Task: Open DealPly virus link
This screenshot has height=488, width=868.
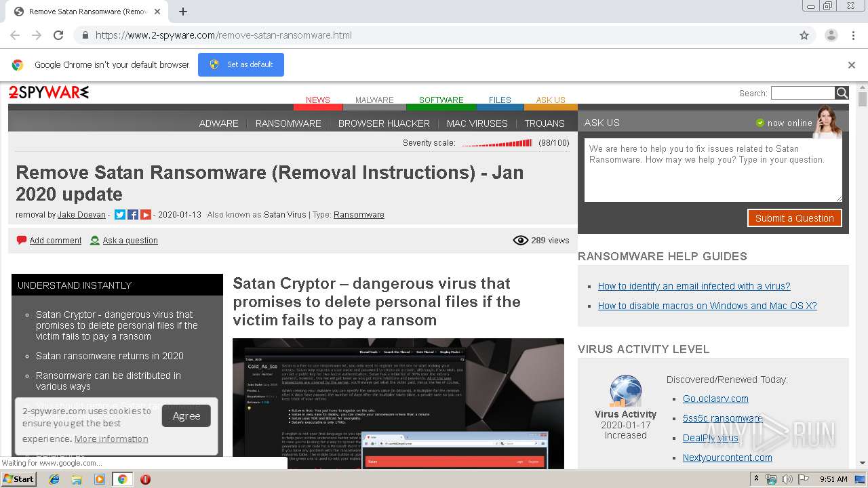Action: [x=710, y=438]
